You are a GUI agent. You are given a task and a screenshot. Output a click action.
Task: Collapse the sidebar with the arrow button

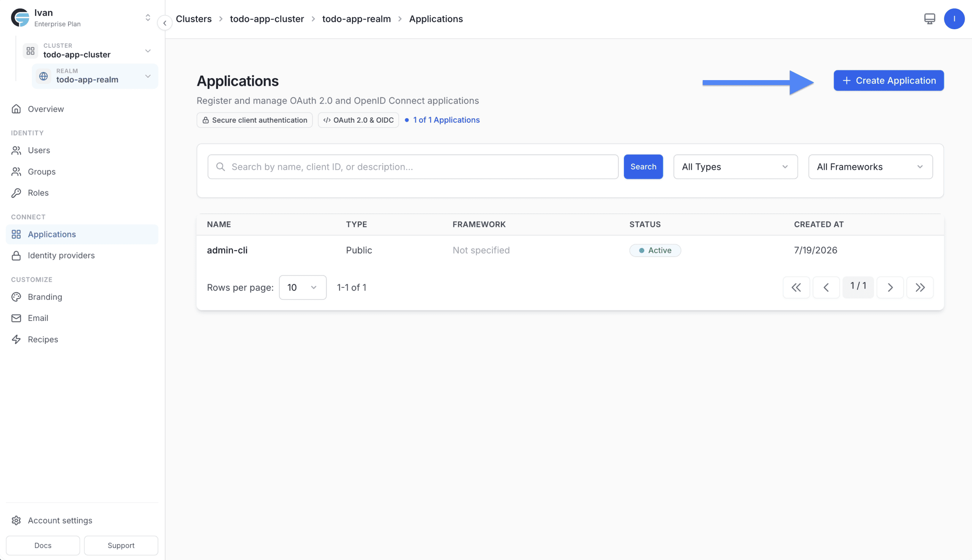tap(165, 23)
